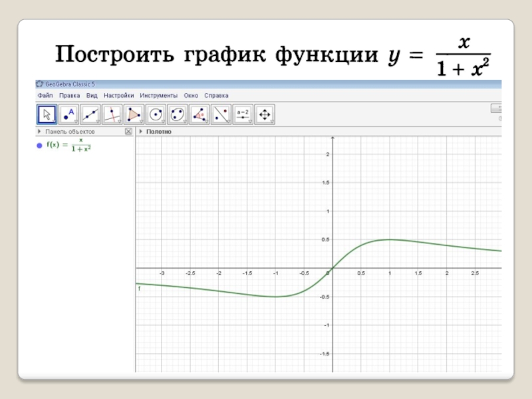Open Circle tool dropdown arrow
The width and height of the screenshot is (532, 399).
coord(163,122)
